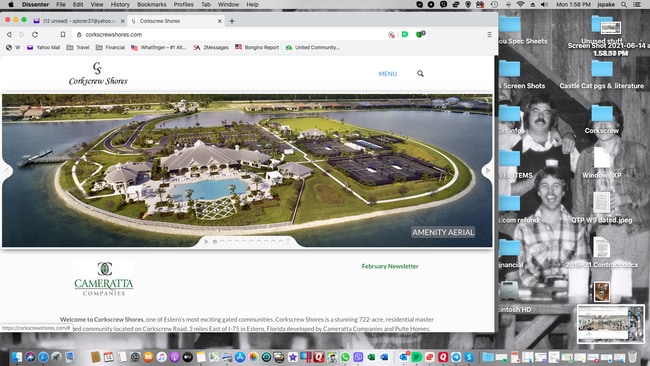Screen dimensions: 650x366
Task: Open the View menu
Action: coord(97,5)
